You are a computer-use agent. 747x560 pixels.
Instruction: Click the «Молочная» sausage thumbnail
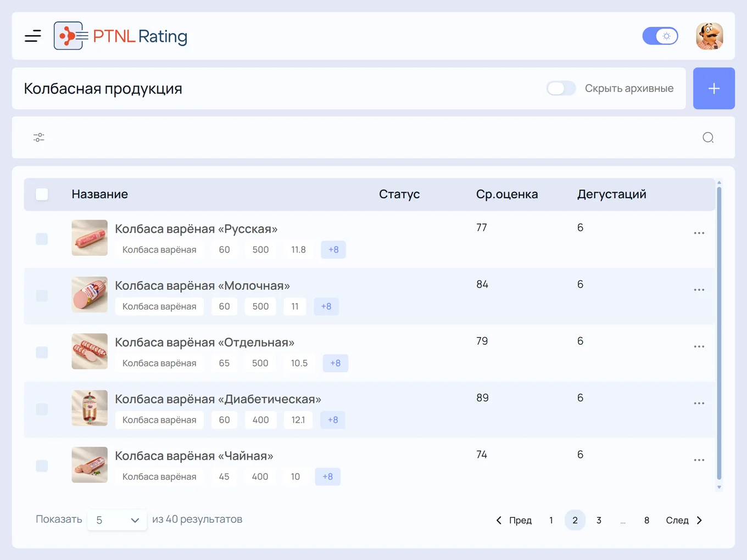pos(90,295)
